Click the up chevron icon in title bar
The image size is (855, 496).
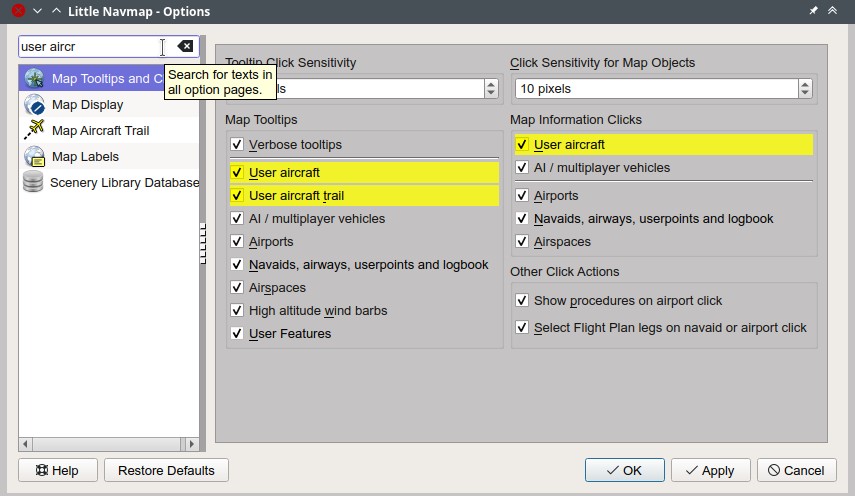click(56, 11)
